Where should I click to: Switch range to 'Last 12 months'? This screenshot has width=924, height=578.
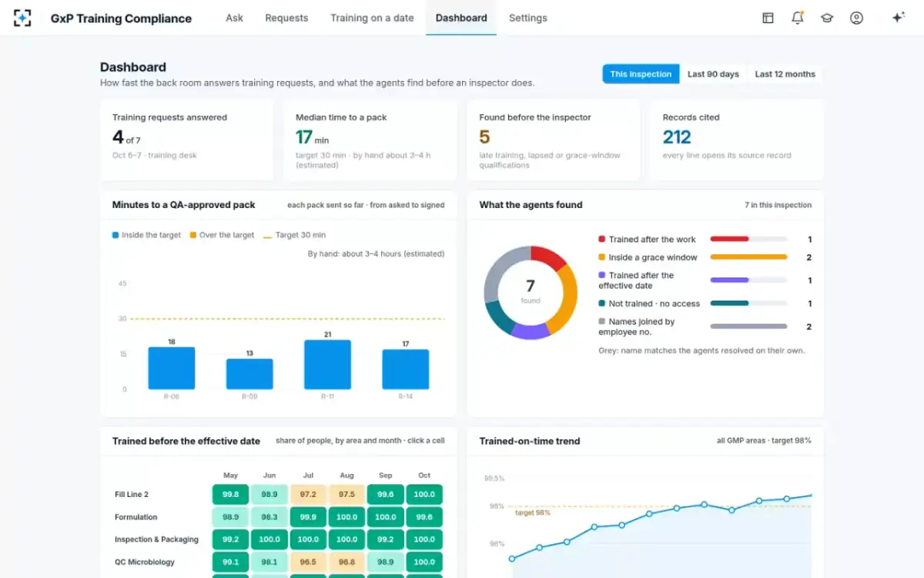click(785, 74)
